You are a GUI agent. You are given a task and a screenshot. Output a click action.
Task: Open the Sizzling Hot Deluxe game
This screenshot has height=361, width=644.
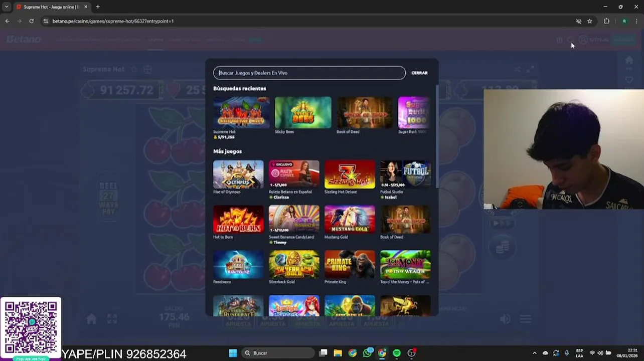click(x=350, y=174)
